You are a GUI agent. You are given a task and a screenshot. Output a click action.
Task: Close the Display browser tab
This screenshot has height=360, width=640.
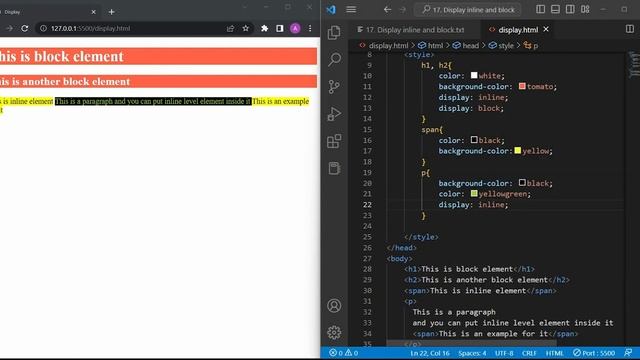pos(93,12)
